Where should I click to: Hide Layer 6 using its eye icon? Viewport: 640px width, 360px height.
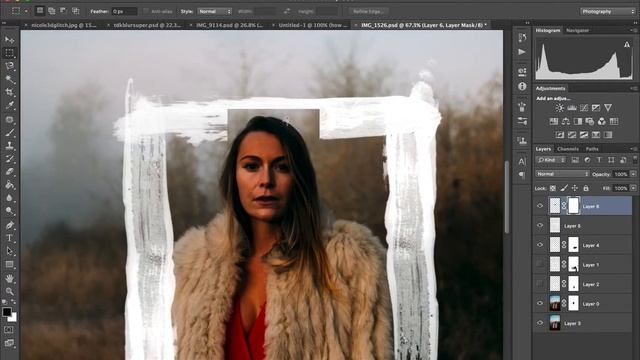coord(540,206)
